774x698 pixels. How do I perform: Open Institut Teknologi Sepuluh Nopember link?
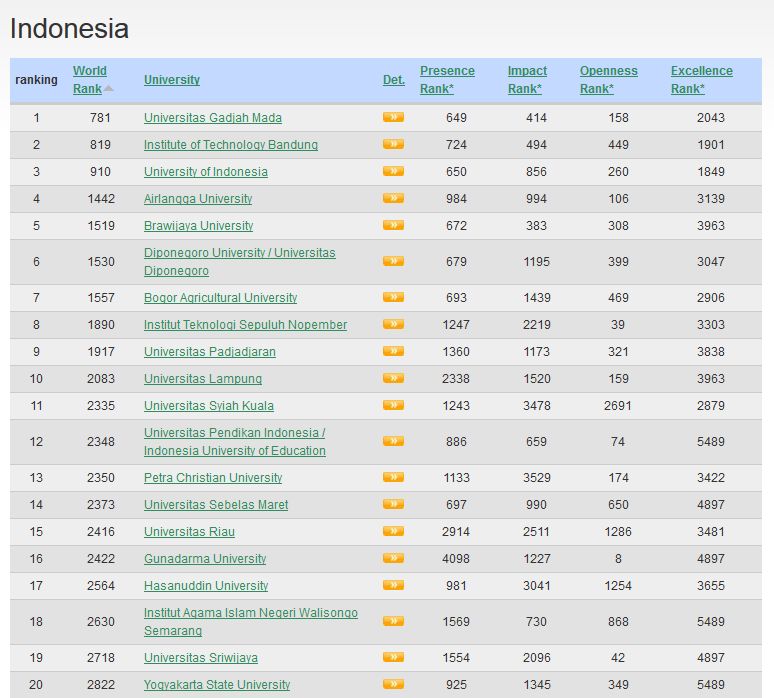click(245, 325)
